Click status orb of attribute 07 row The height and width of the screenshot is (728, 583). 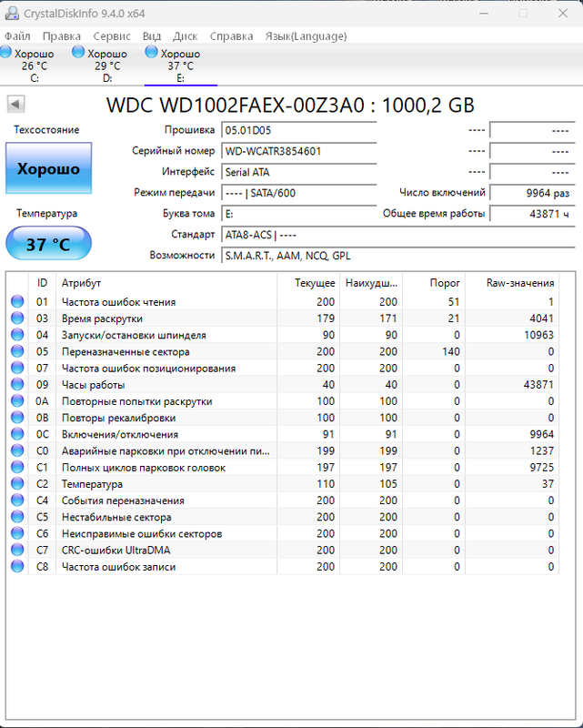(x=17, y=368)
